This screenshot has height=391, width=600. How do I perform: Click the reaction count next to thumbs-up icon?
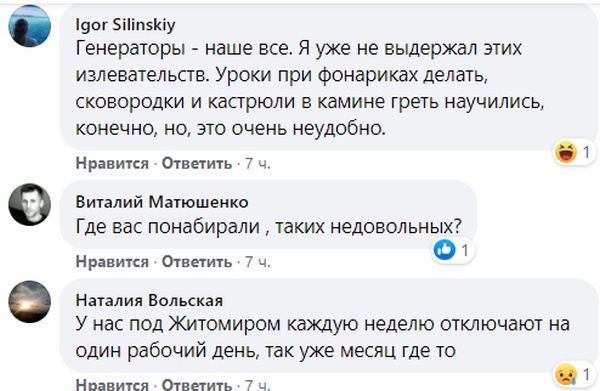click(x=465, y=251)
